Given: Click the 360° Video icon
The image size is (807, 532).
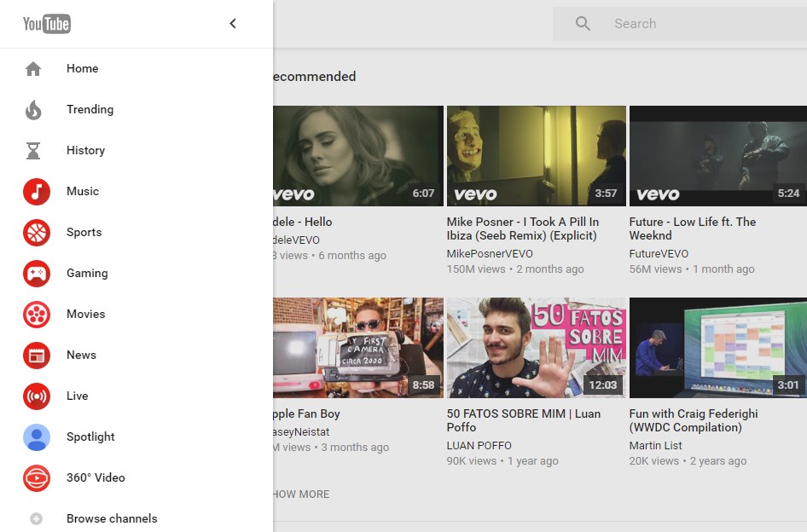Looking at the screenshot, I should tap(37, 478).
